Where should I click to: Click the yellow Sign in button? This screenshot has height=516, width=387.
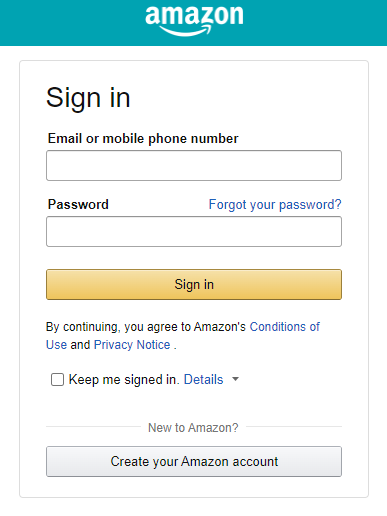[194, 284]
